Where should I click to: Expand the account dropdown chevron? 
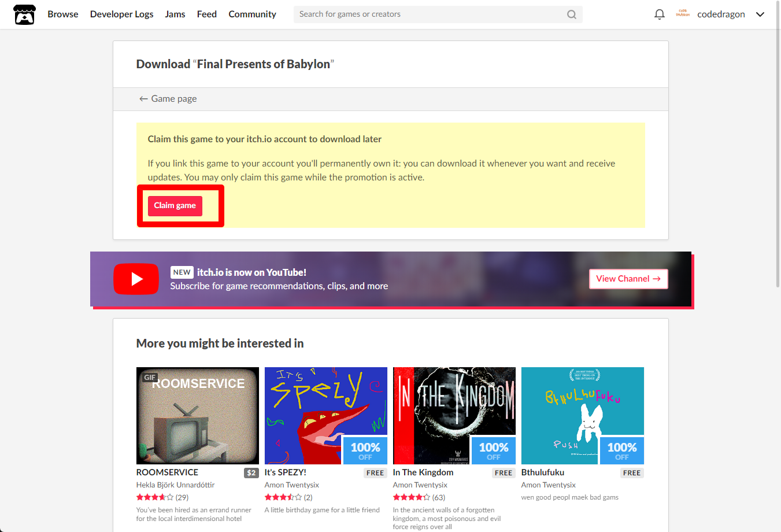pos(760,14)
